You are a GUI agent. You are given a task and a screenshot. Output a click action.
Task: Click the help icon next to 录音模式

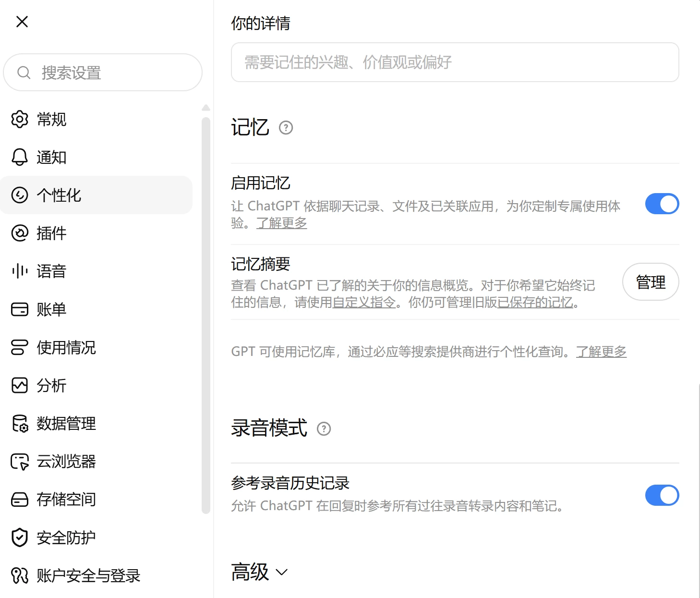(x=324, y=428)
